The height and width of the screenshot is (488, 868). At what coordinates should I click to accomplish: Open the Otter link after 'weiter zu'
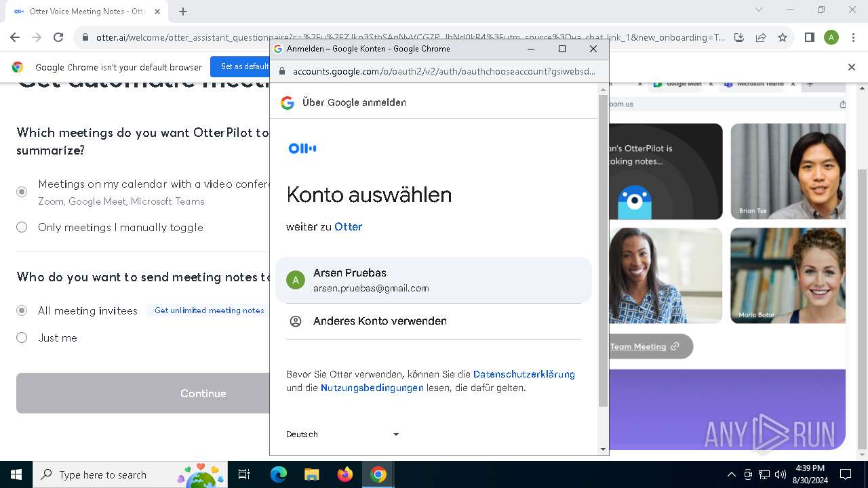(x=348, y=227)
